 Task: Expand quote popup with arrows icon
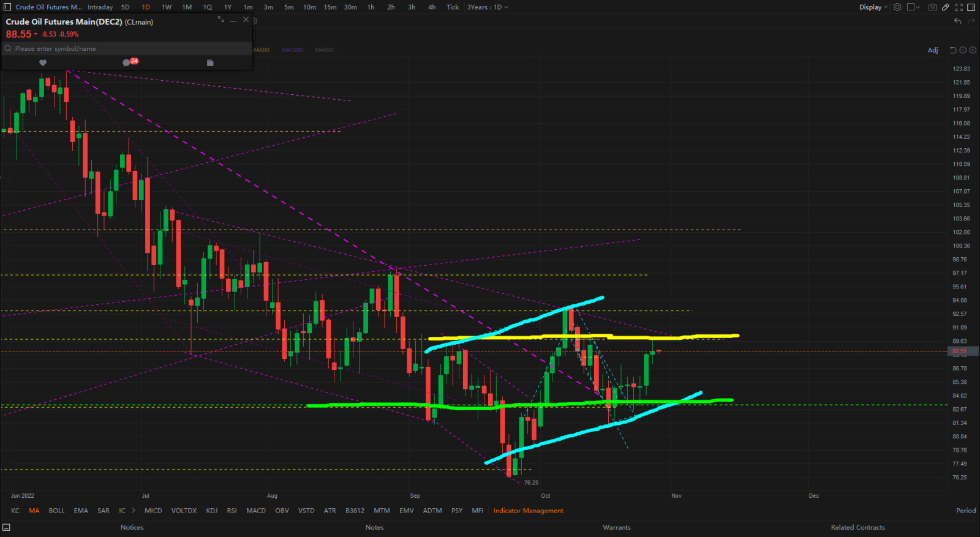coord(221,20)
